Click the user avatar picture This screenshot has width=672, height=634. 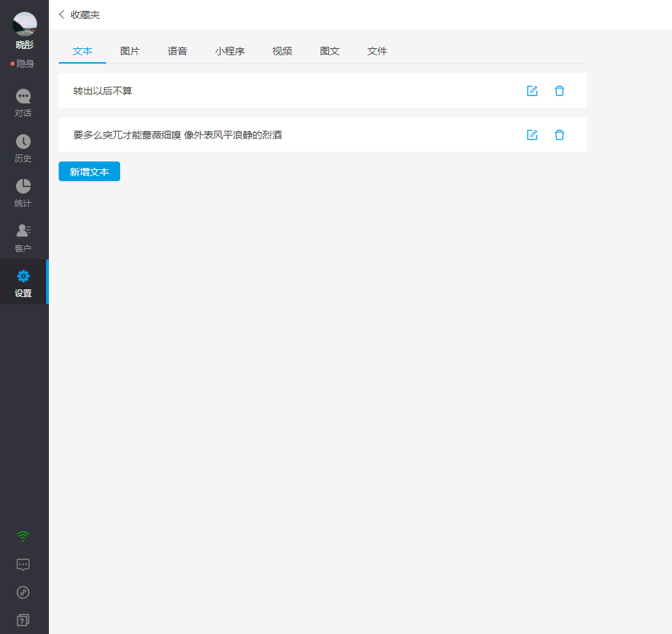[x=24, y=24]
